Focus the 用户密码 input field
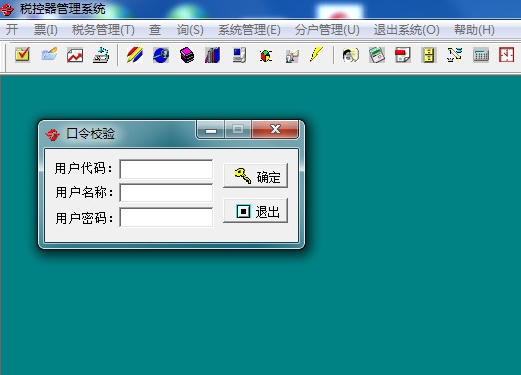 [166, 217]
